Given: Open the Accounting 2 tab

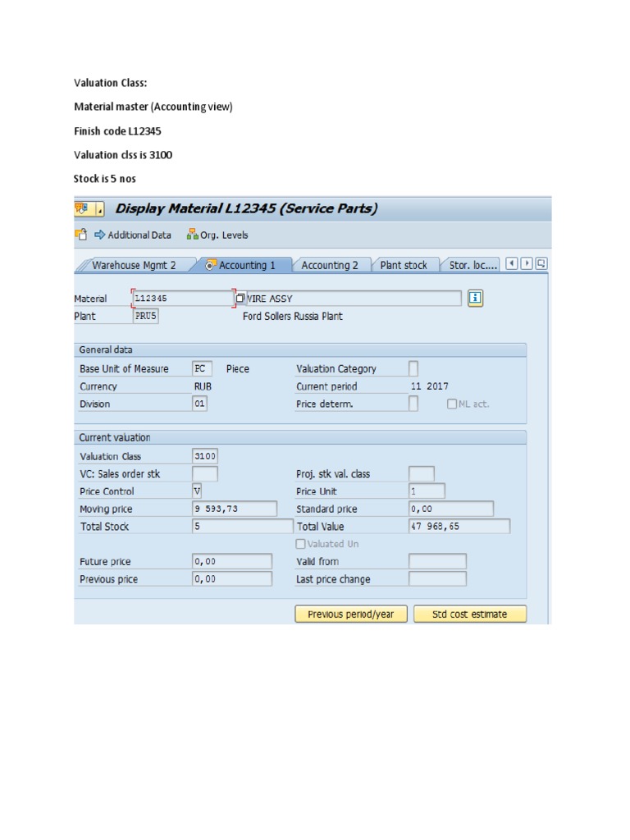Looking at the screenshot, I should click(x=330, y=265).
